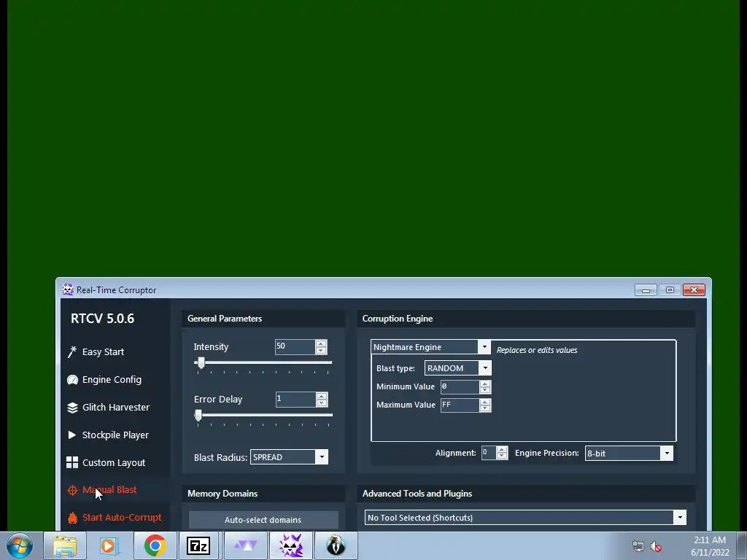Switch to the RTCV taskbar icon
Image resolution: width=747 pixels, height=560 pixels.
[290, 545]
